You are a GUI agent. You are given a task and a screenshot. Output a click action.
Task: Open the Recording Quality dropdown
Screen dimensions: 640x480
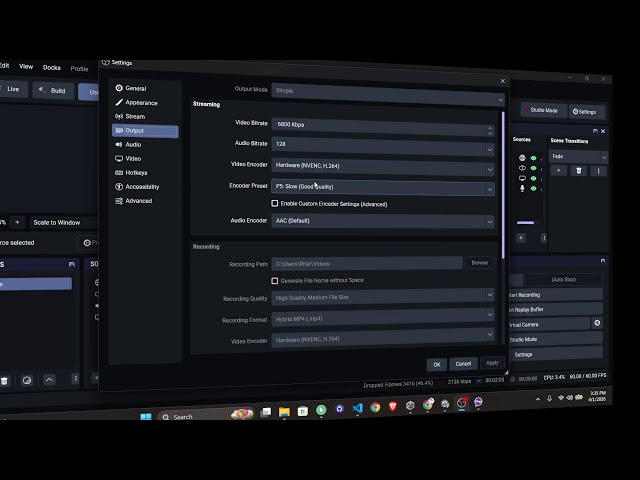point(383,297)
